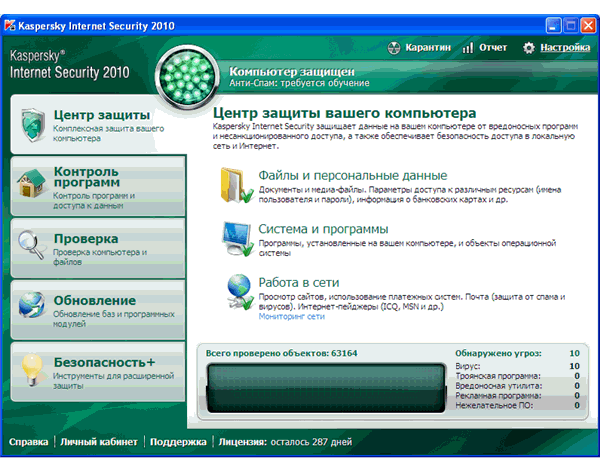This screenshot has width=600, height=470.
Task: Open Справка at the bottom
Action: click(x=28, y=442)
